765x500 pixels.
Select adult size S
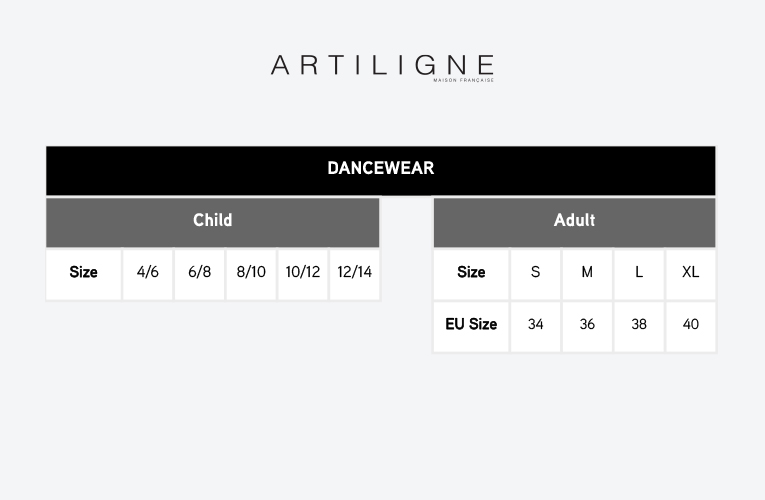point(536,273)
